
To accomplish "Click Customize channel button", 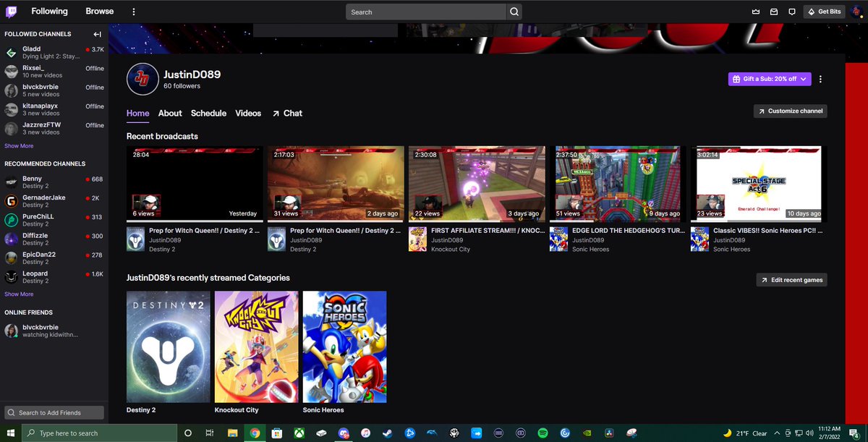I will point(790,111).
